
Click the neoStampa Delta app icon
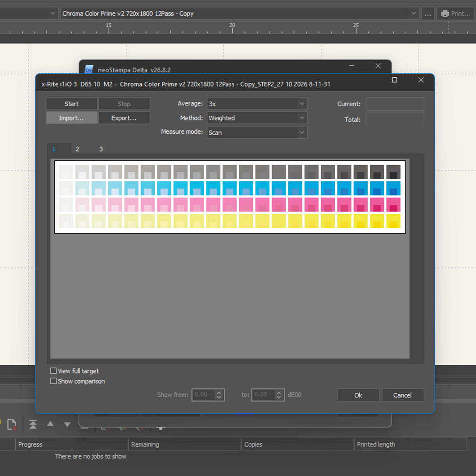[x=89, y=69]
